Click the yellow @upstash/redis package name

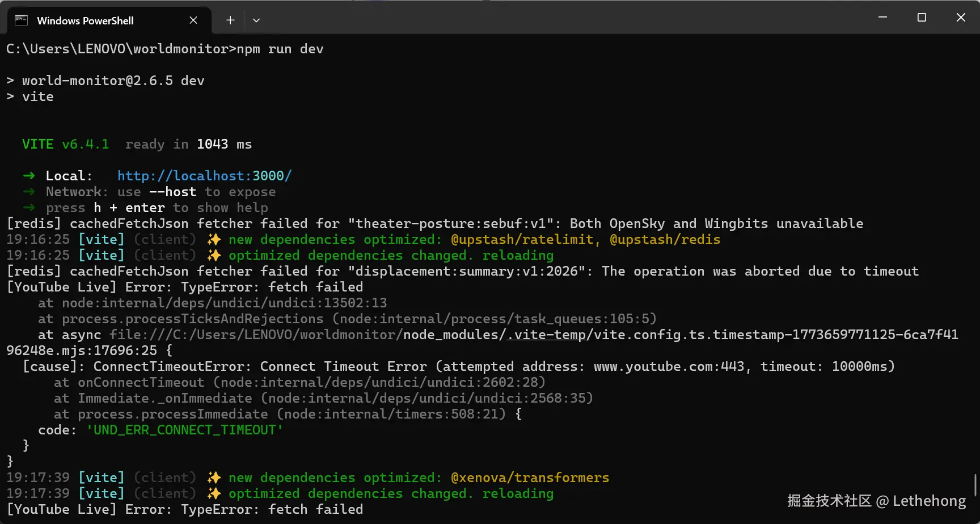(x=665, y=239)
